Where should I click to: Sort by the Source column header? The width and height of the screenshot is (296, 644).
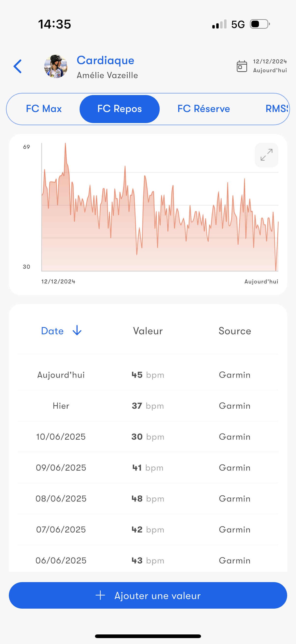click(235, 331)
